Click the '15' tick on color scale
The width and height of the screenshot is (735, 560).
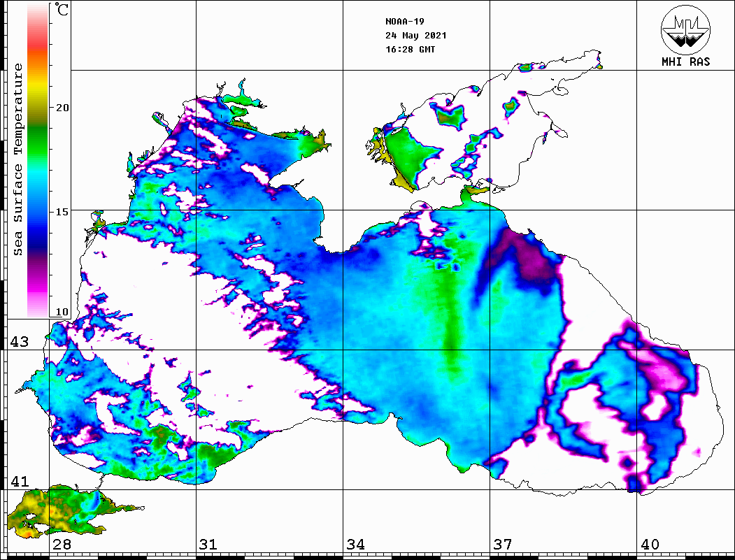coord(62,212)
